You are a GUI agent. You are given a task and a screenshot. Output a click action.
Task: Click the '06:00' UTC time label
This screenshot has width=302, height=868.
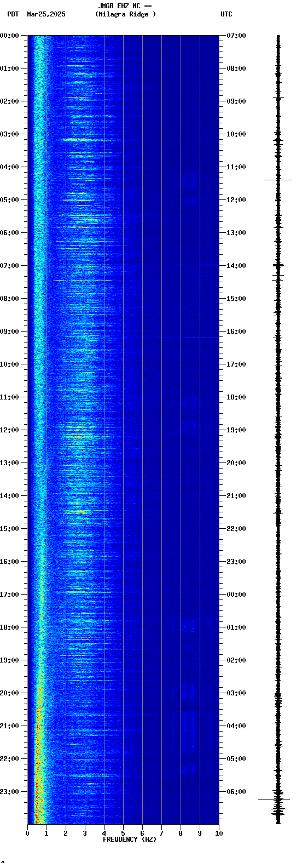pos(236,792)
